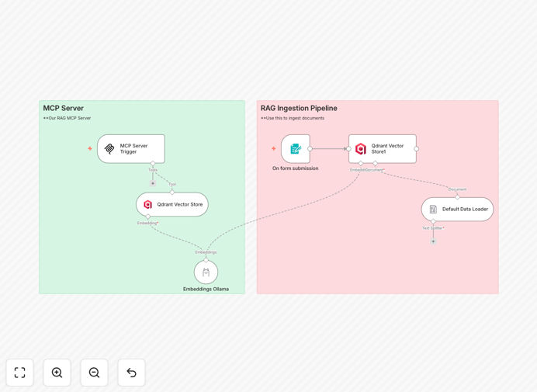Select the Default Data Loader node

tap(458, 209)
